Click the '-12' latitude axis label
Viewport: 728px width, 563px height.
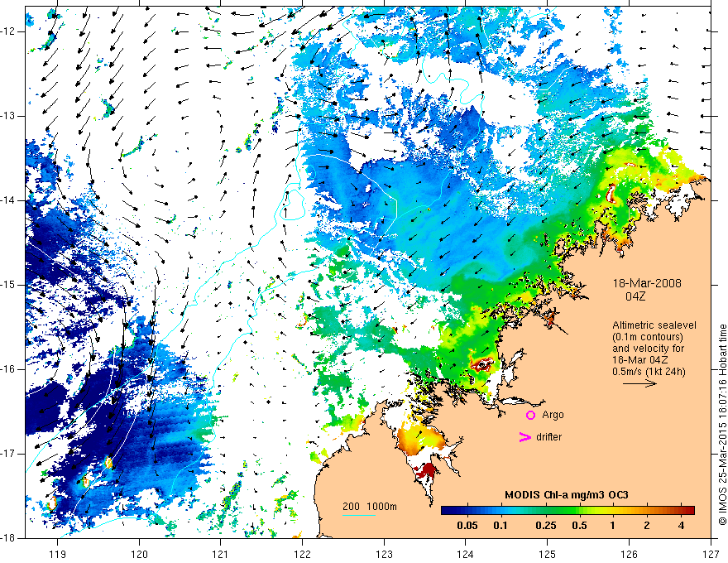[7, 31]
